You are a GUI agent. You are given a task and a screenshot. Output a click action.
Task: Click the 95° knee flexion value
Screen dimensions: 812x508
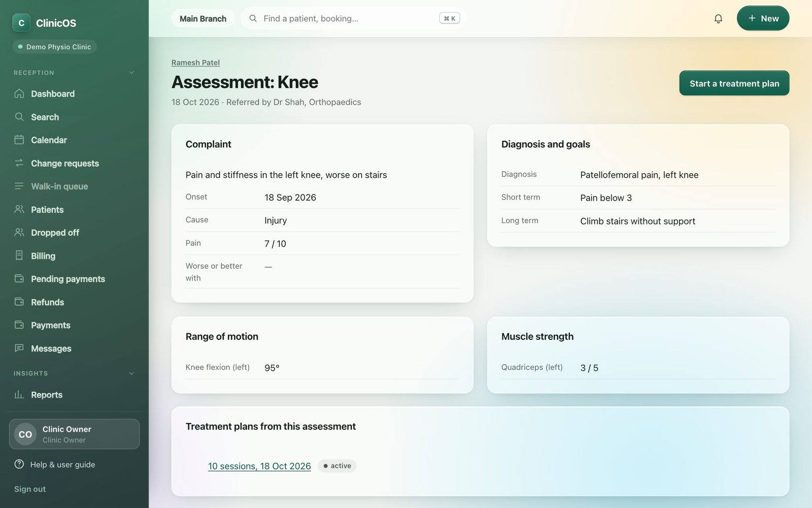(x=272, y=368)
